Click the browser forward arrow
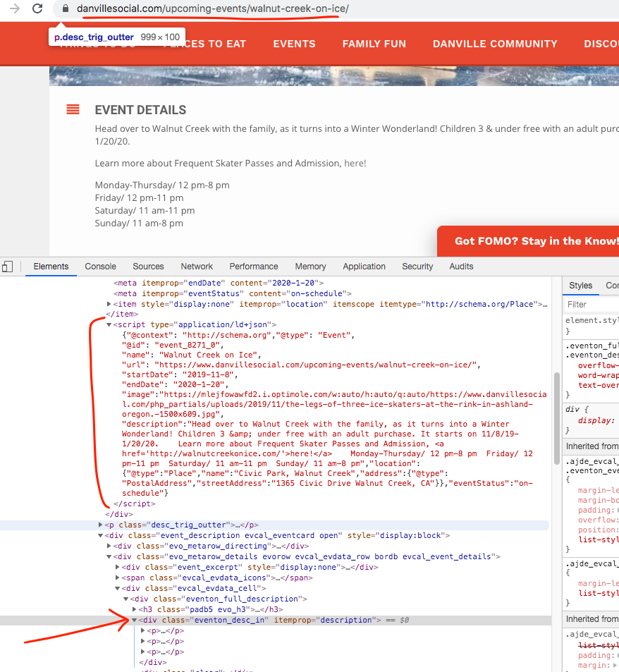Viewport: 619px width, 672px height. click(x=16, y=9)
